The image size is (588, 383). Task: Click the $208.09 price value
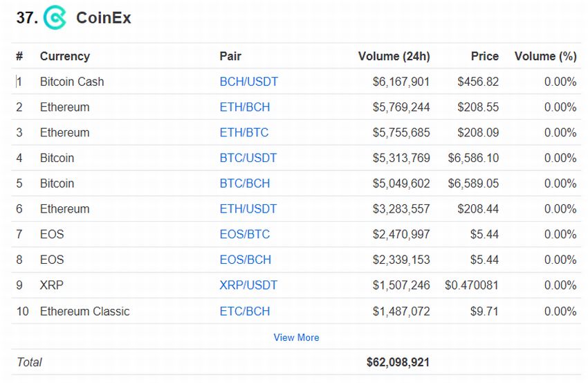pos(478,132)
